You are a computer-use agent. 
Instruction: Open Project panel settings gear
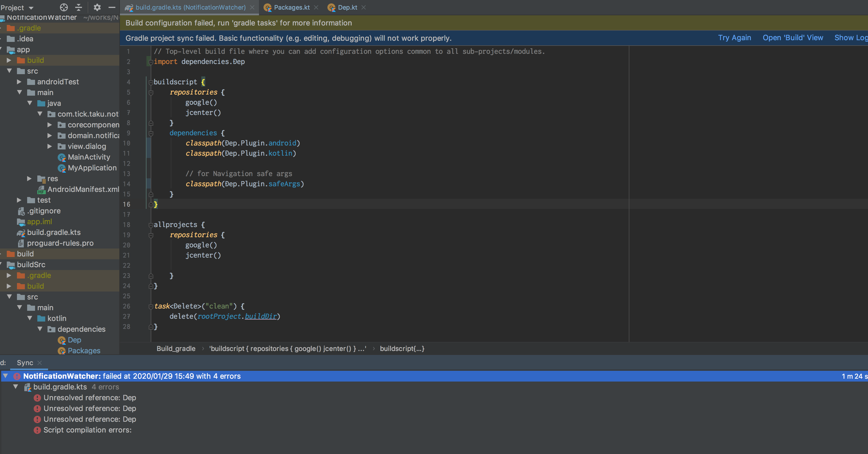[97, 7]
